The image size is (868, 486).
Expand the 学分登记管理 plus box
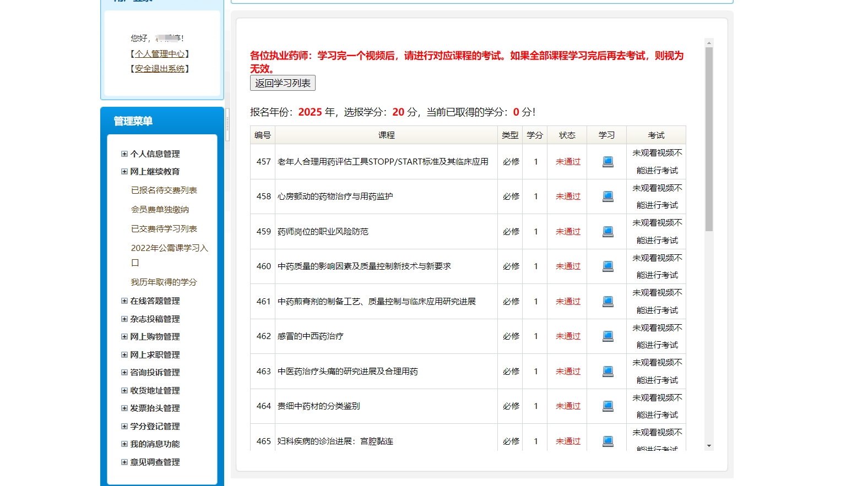tap(124, 427)
